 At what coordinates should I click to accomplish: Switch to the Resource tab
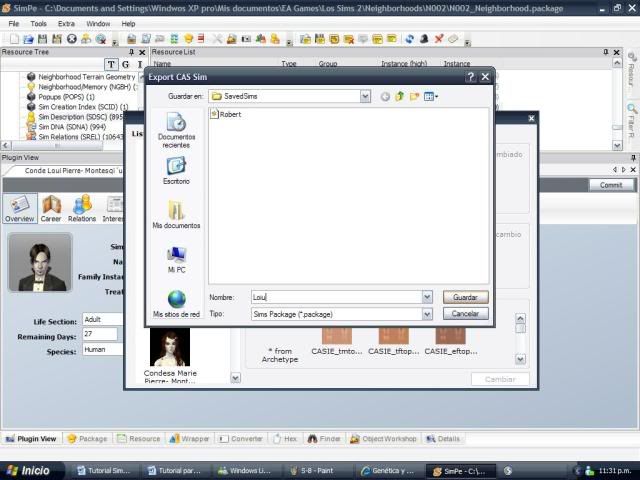click(139, 439)
